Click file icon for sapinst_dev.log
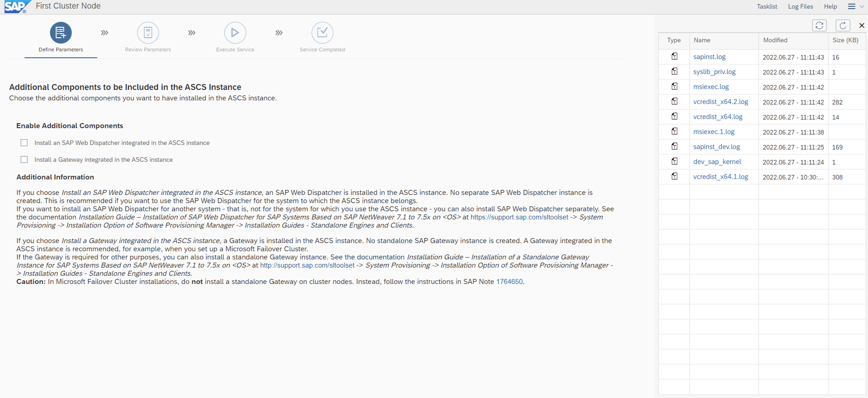868x398 pixels. [675, 146]
